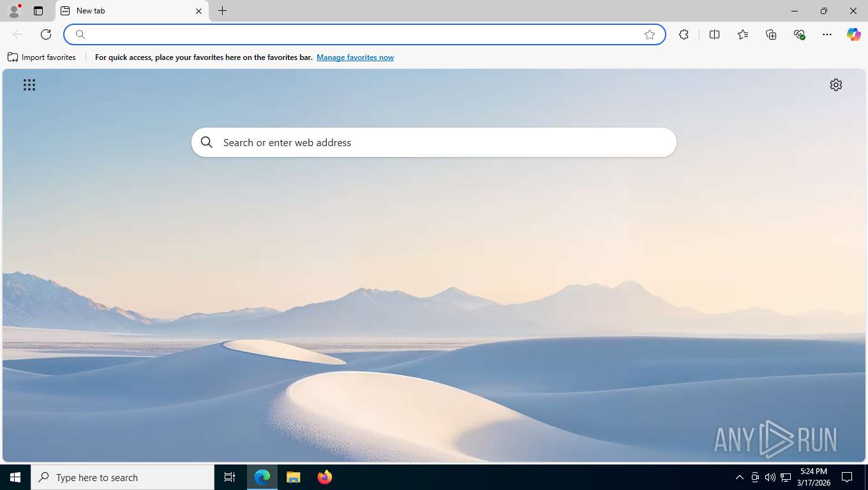Viewport: 868px width, 490px height.
Task: Open the apps grid launcher
Action: coord(29,85)
